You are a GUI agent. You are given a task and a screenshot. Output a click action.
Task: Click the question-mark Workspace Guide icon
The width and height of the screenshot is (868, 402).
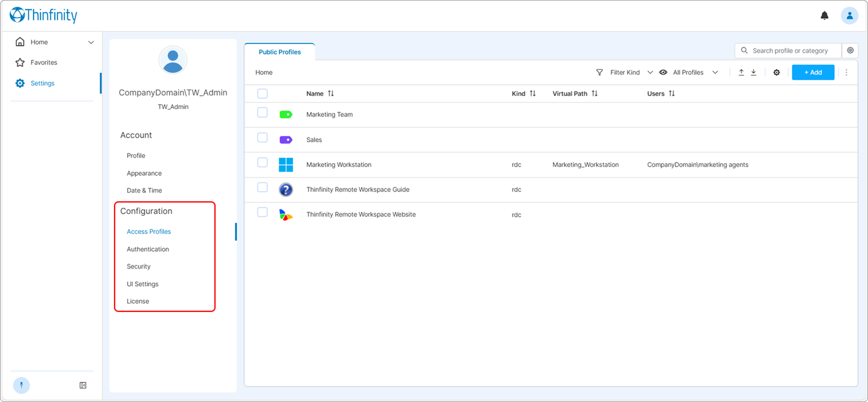(x=286, y=189)
